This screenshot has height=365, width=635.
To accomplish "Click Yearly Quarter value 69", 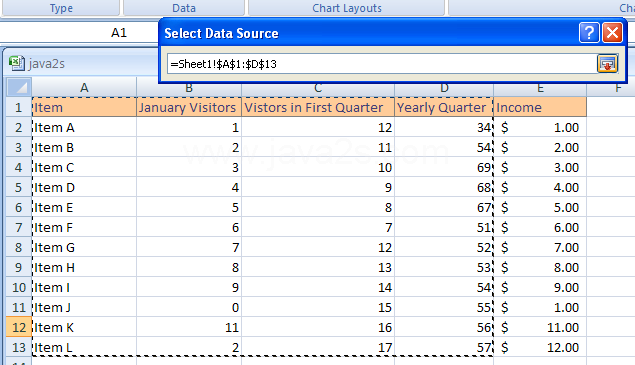I will point(444,167).
